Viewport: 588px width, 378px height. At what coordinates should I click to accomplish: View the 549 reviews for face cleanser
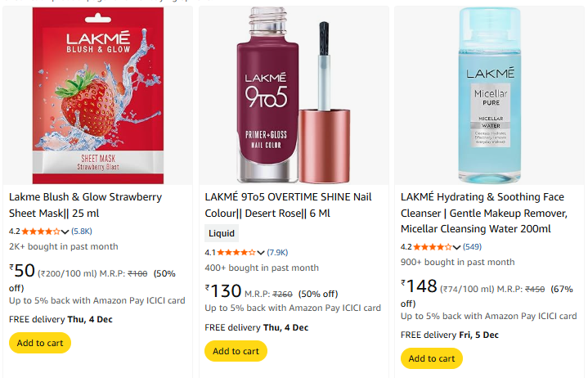pyautogui.click(x=473, y=247)
